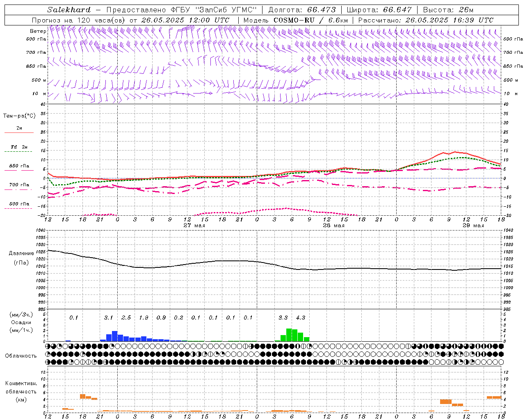The width and height of the screenshot is (525, 420).
Task: Click the 4.3 precipitation total value
Action: point(301,318)
